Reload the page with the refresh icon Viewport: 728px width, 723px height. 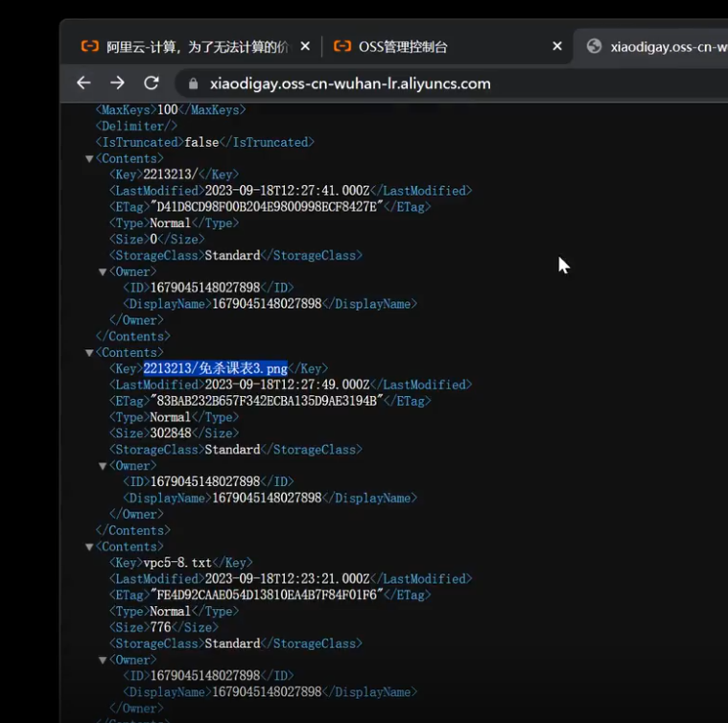152,83
